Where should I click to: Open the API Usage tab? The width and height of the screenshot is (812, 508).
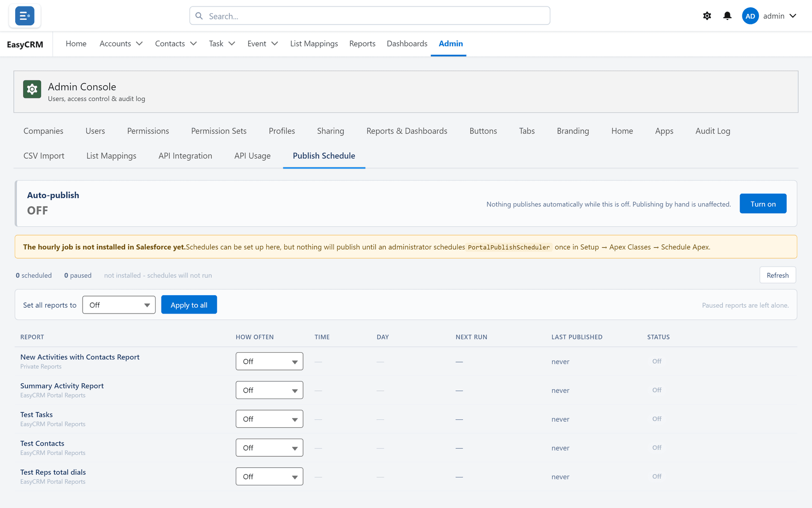252,156
